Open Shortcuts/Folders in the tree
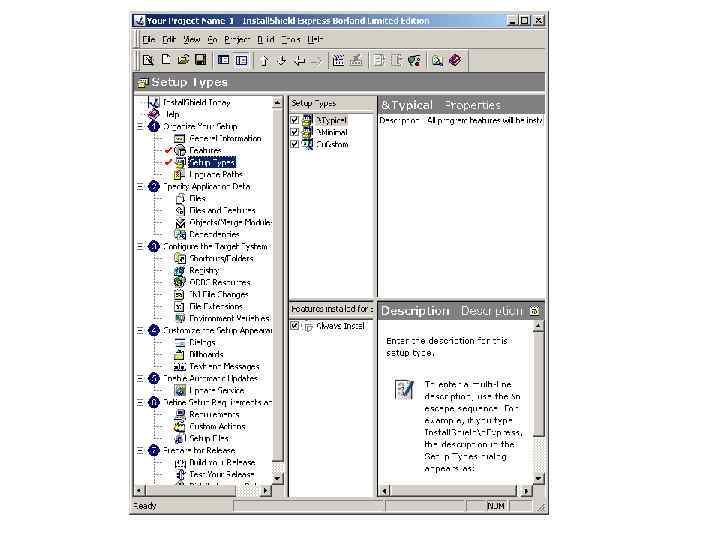 coord(221,259)
